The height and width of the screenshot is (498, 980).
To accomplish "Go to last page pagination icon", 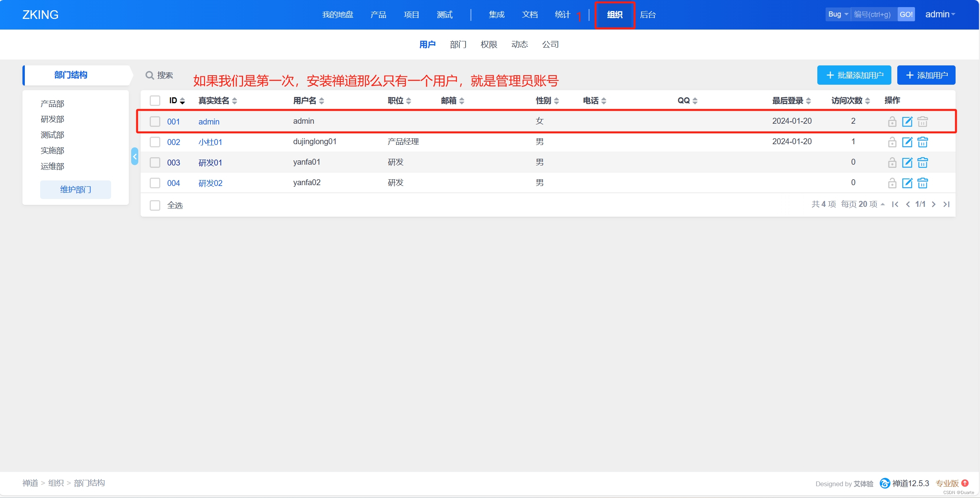I will 946,204.
